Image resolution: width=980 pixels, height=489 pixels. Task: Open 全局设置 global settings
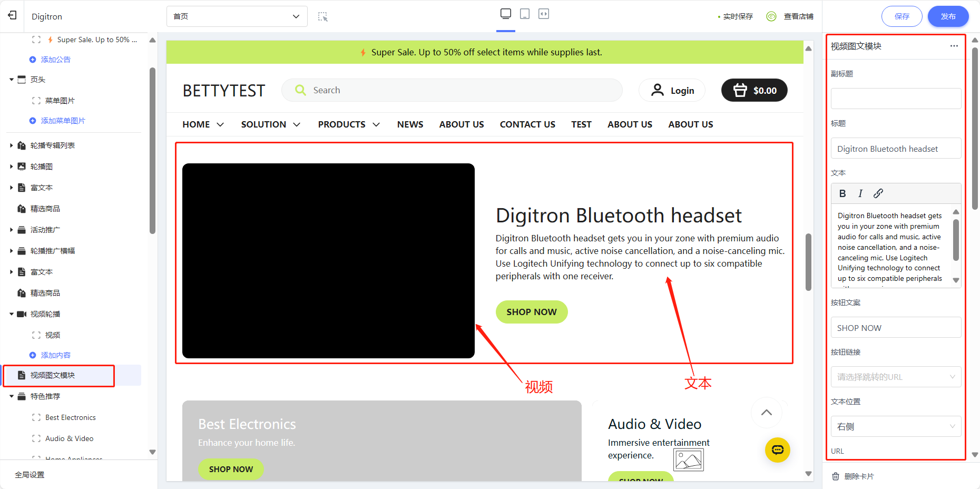30,475
